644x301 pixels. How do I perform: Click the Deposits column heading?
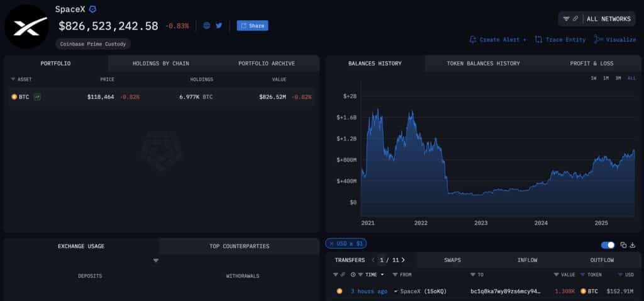coord(90,276)
